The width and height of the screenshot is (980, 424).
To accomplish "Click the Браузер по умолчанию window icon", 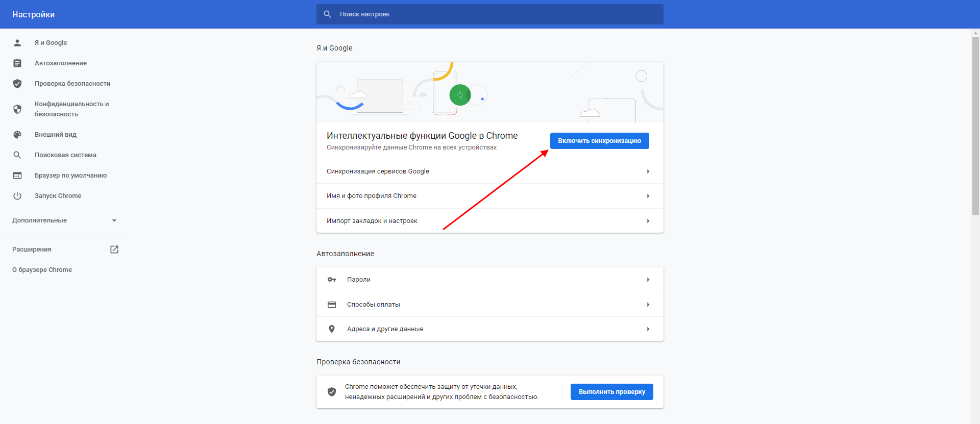I will pyautogui.click(x=17, y=176).
